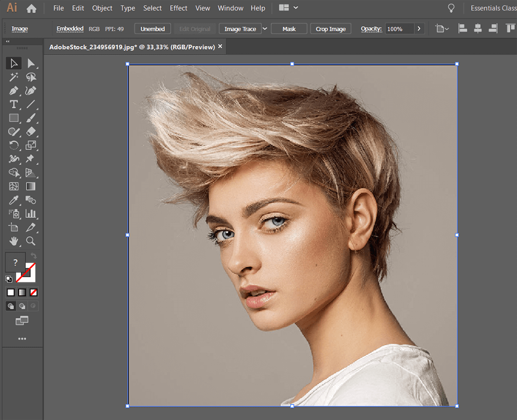Image resolution: width=517 pixels, height=420 pixels.
Task: Open the Image Trace presets dropdown
Action: pyautogui.click(x=265, y=29)
